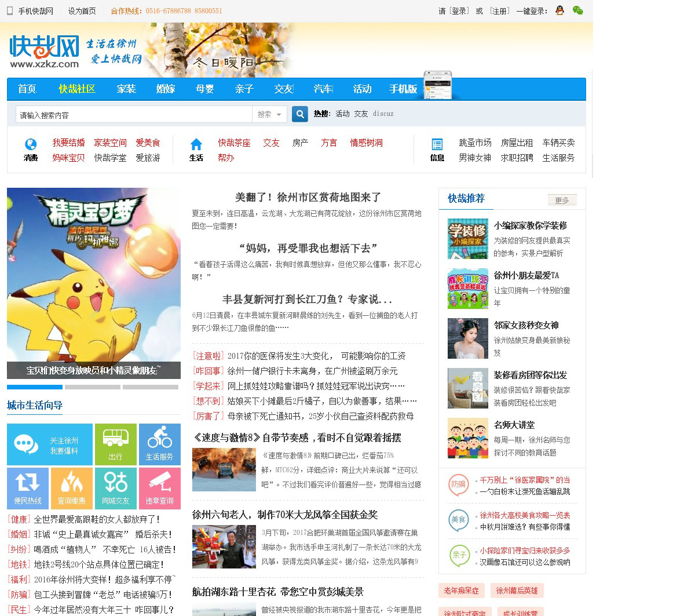Open the 母婴 nav tab
Viewport: 695px width, 616px height.
pyautogui.click(x=205, y=89)
